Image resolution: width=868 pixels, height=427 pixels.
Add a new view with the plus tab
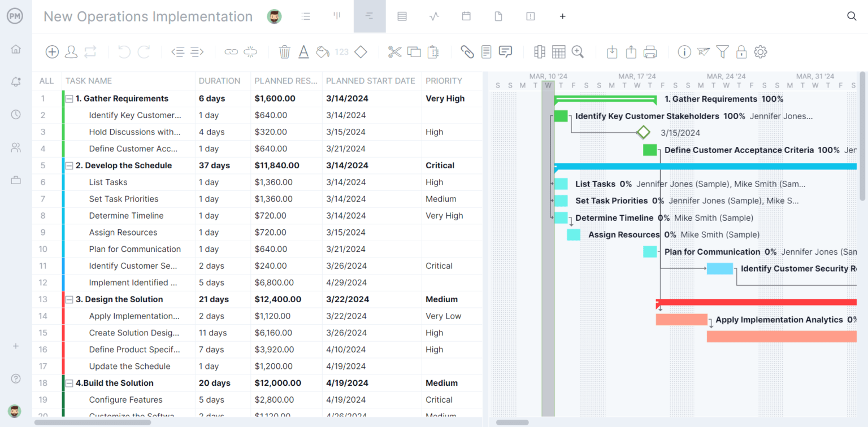562,16
